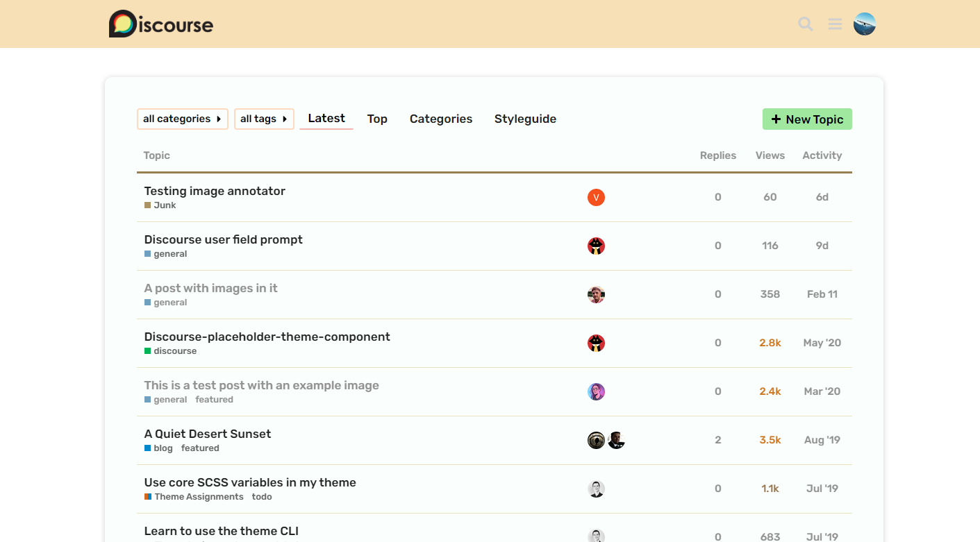This screenshot has width=980, height=542.
Task: Click poster avatar on Testing image annotator
Action: (x=596, y=198)
